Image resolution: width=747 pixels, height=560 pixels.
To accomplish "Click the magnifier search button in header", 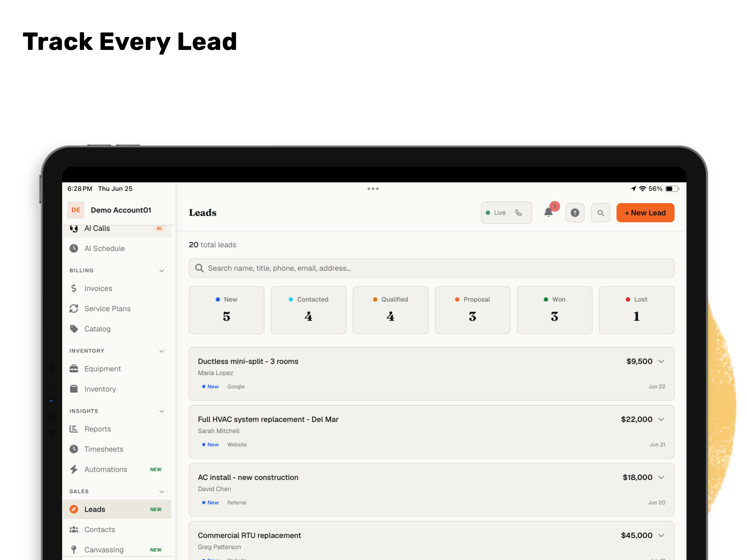I will [600, 213].
